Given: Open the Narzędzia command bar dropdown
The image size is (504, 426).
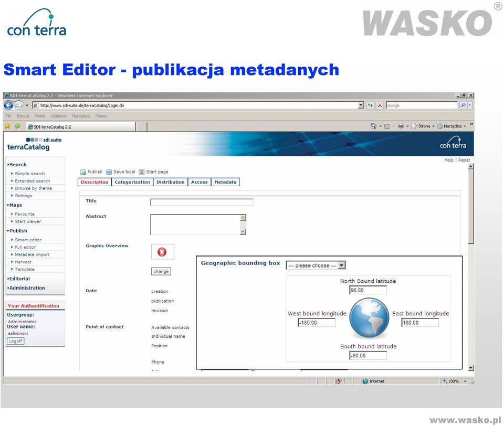Looking at the screenshot, I should [x=451, y=126].
